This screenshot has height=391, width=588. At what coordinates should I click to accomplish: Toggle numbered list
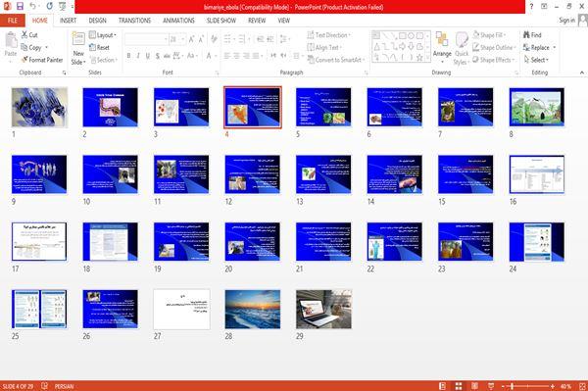[x=243, y=39]
